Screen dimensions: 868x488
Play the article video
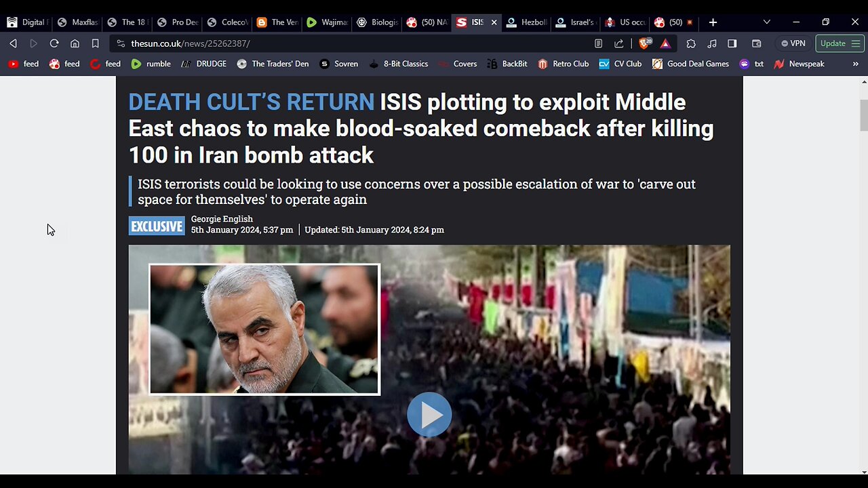[x=429, y=414]
